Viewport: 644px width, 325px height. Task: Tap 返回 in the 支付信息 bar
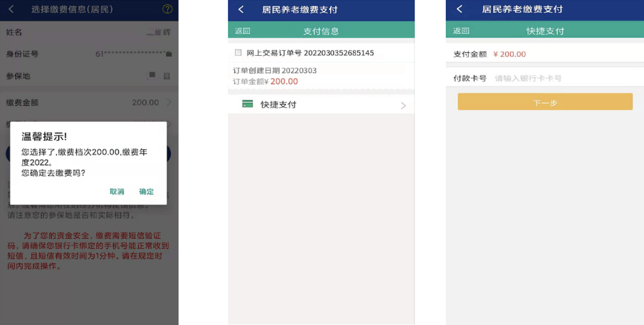coord(243,31)
